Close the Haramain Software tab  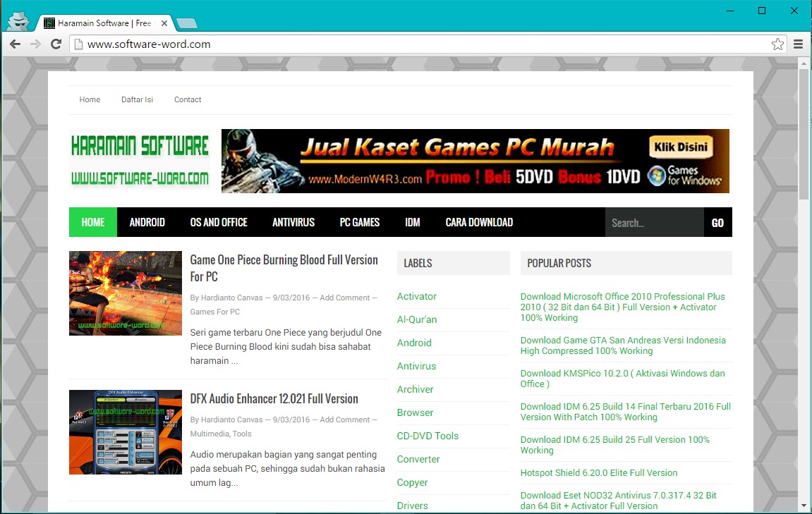click(x=164, y=23)
